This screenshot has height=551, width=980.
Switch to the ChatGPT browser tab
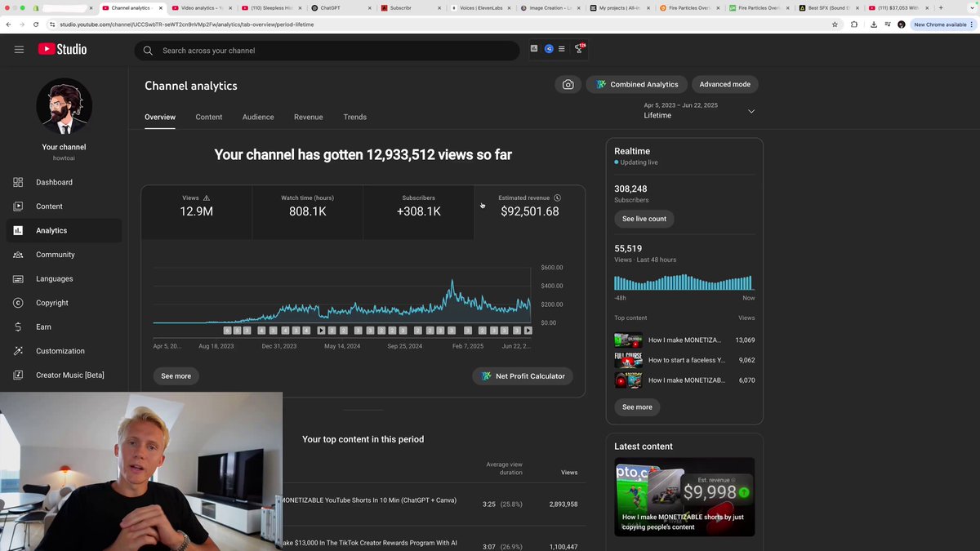pos(341,7)
